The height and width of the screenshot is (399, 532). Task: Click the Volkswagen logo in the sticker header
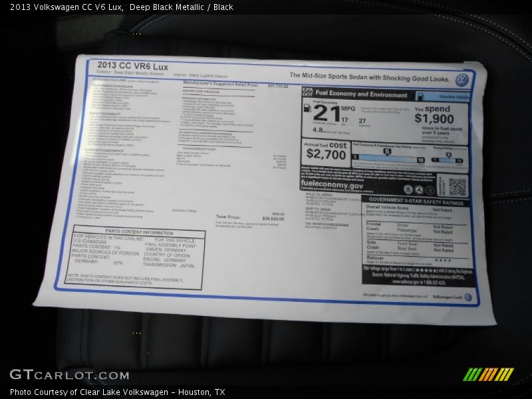461,78
